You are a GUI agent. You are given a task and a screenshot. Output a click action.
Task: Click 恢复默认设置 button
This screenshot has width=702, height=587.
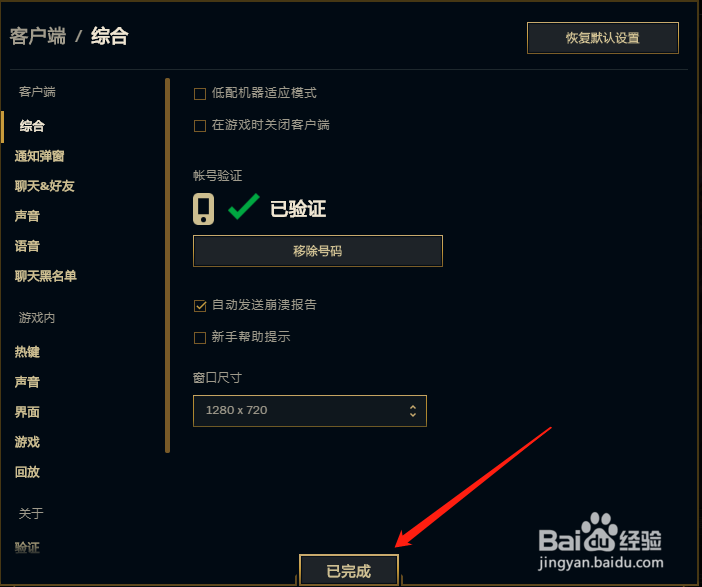click(603, 38)
